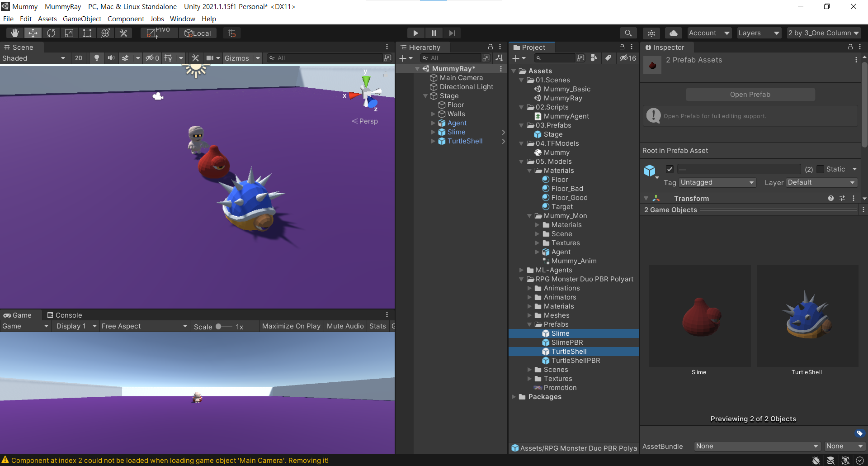868x466 pixels.
Task: Click the Scene view search field
Action: point(325,58)
